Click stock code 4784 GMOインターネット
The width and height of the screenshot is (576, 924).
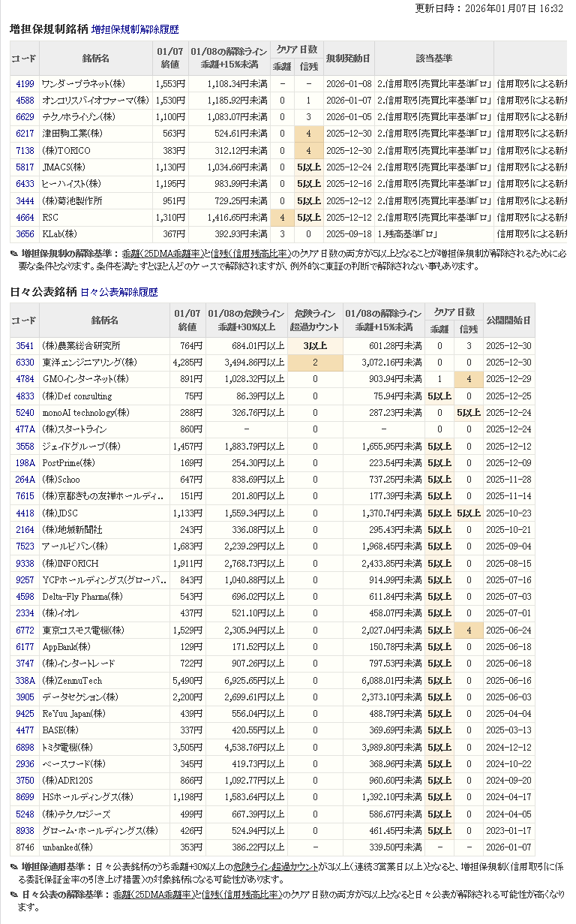(x=25, y=379)
